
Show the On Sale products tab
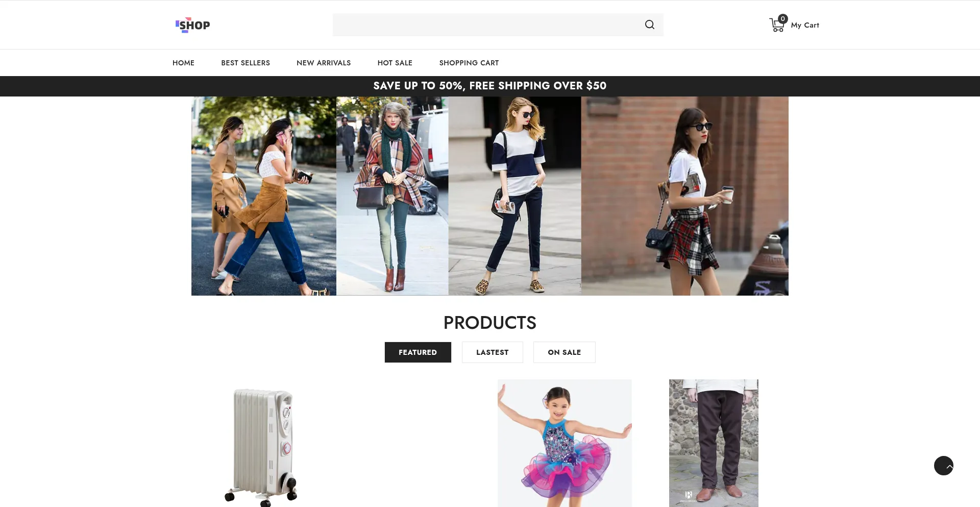click(564, 352)
